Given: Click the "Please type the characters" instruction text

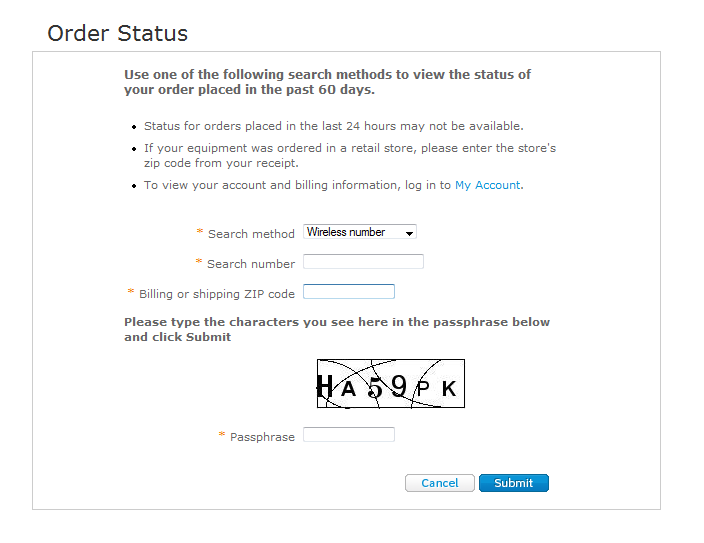Looking at the screenshot, I should (336, 329).
